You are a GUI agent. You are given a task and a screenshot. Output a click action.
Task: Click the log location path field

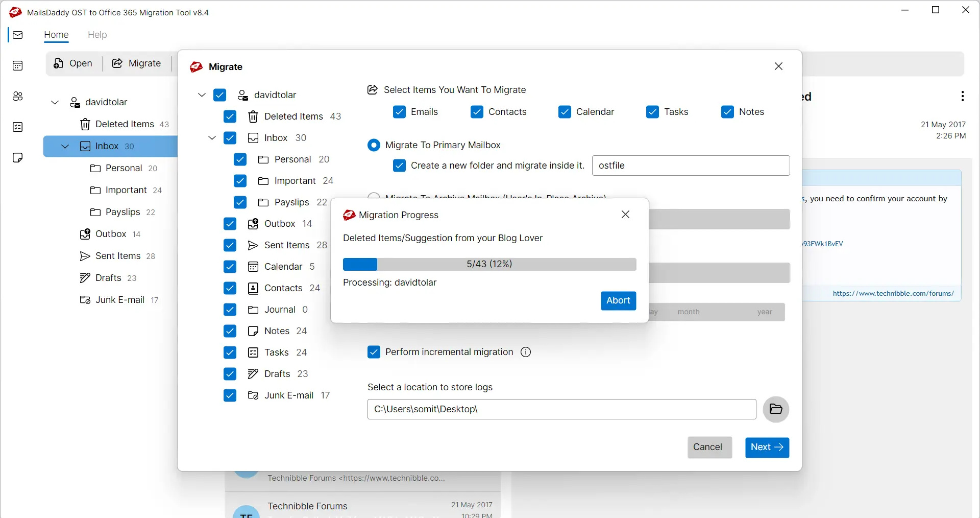[x=561, y=409]
